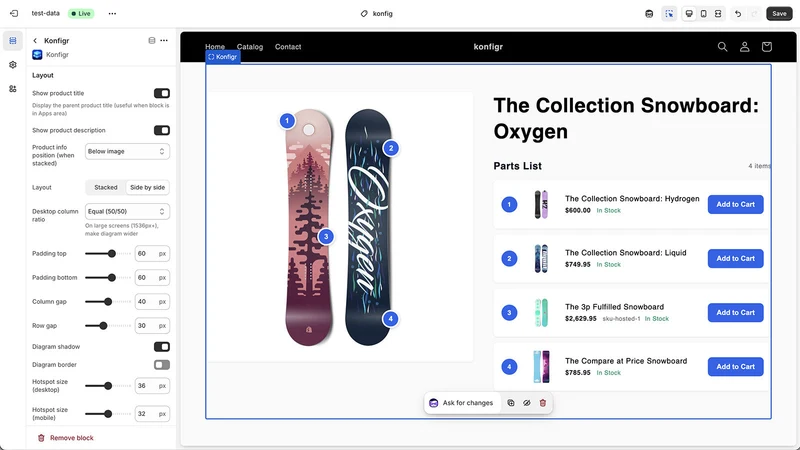Open the theme more actions menu
This screenshot has height=450, width=800.
coord(112,13)
